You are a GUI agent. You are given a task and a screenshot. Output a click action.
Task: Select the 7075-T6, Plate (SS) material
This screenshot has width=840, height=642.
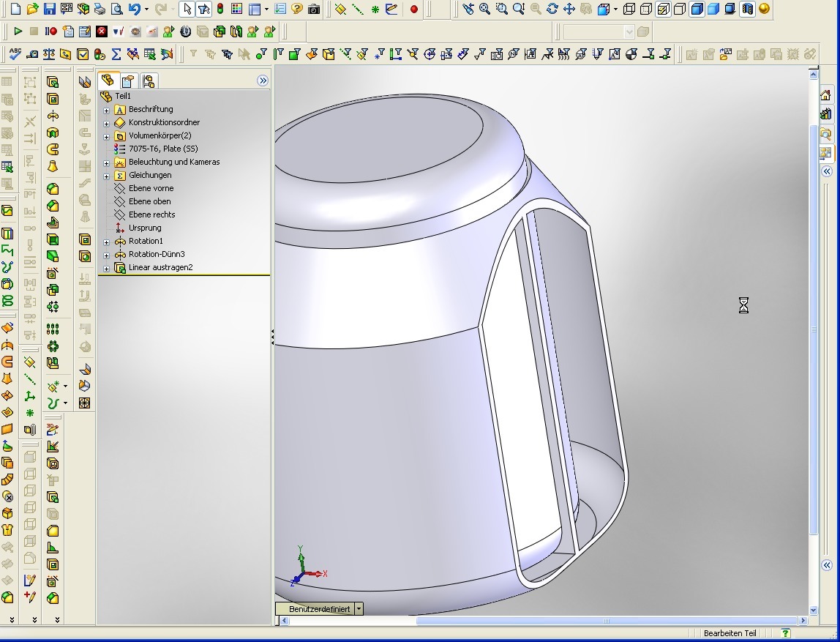[x=163, y=149]
